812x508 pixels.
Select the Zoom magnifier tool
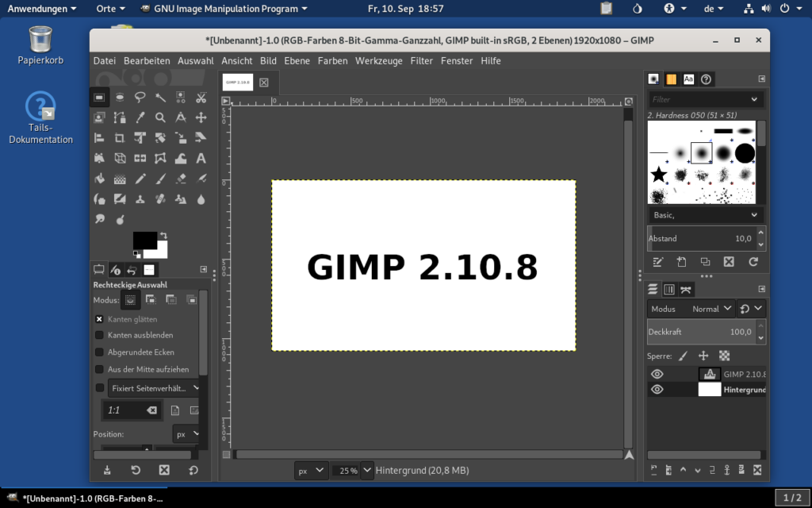160,117
